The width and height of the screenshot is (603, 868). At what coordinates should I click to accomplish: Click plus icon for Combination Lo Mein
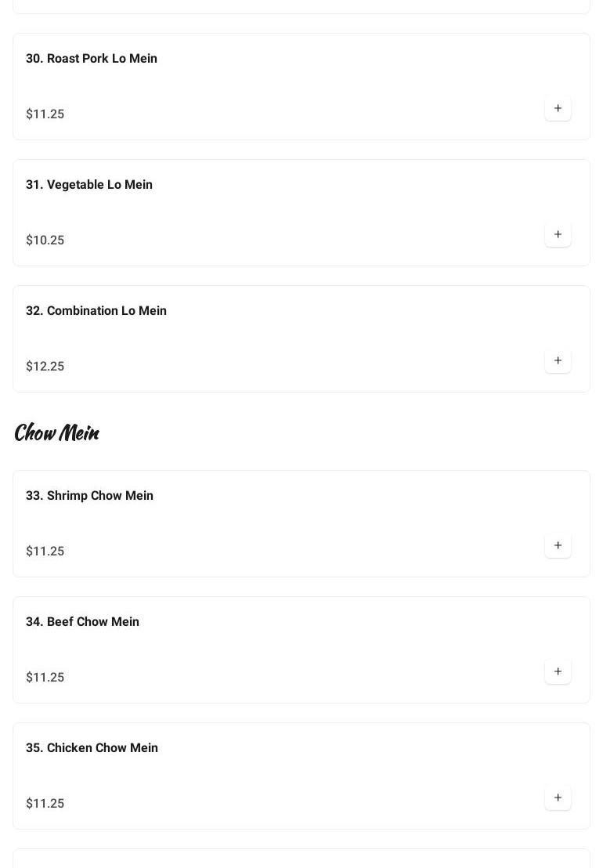pos(558,360)
